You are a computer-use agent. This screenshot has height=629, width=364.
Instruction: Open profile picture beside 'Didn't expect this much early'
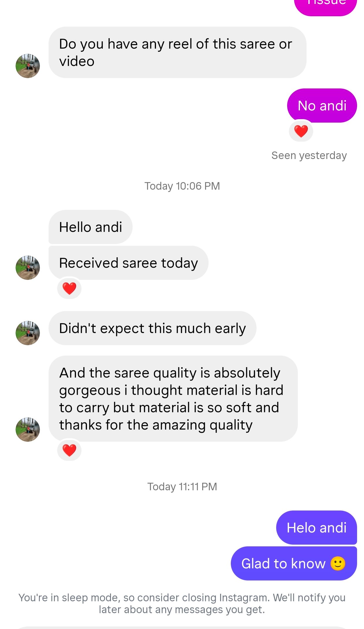coord(28,333)
